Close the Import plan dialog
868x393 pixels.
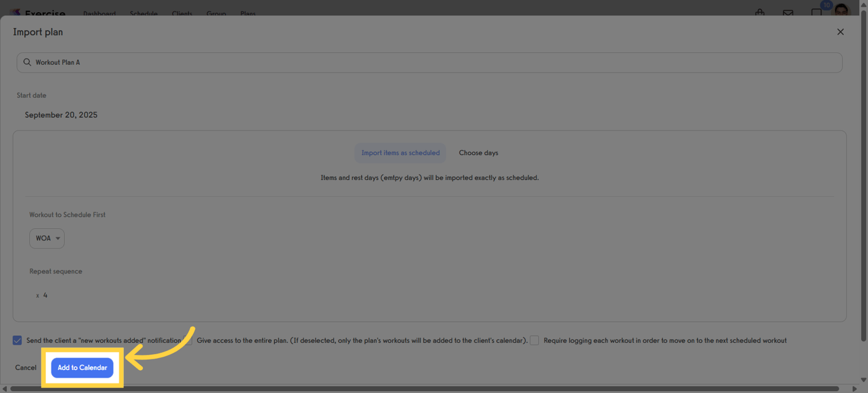(840, 32)
